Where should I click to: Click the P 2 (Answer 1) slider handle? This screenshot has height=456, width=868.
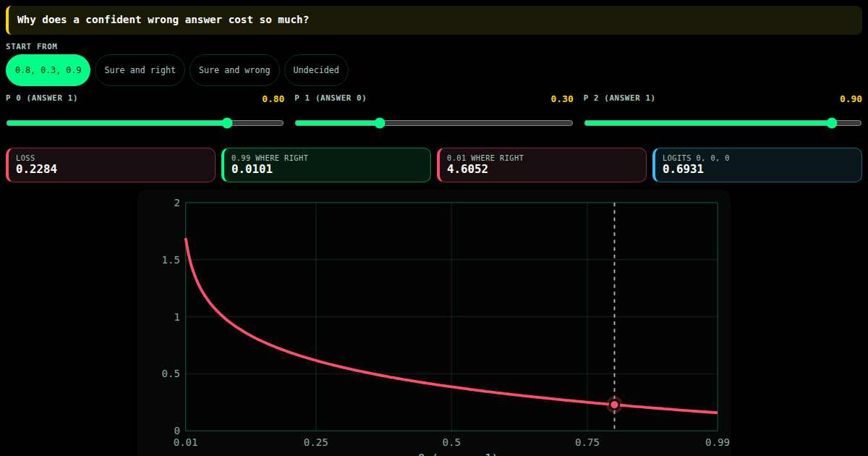(832, 123)
